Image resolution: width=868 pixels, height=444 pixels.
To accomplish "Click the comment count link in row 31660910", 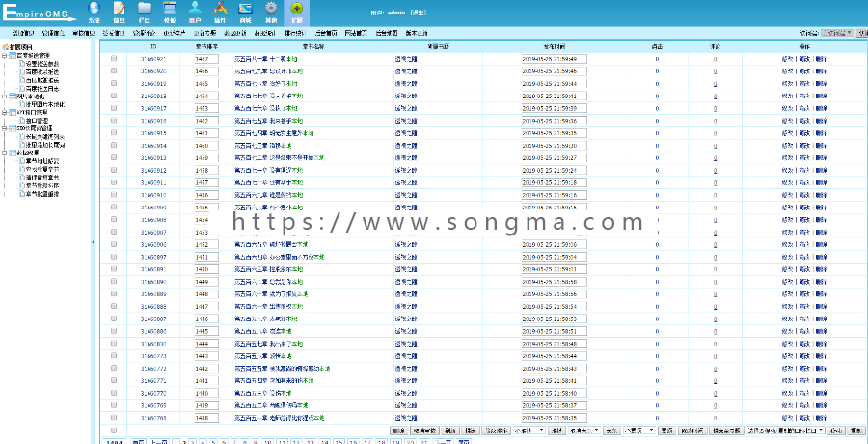I will tap(715, 195).
